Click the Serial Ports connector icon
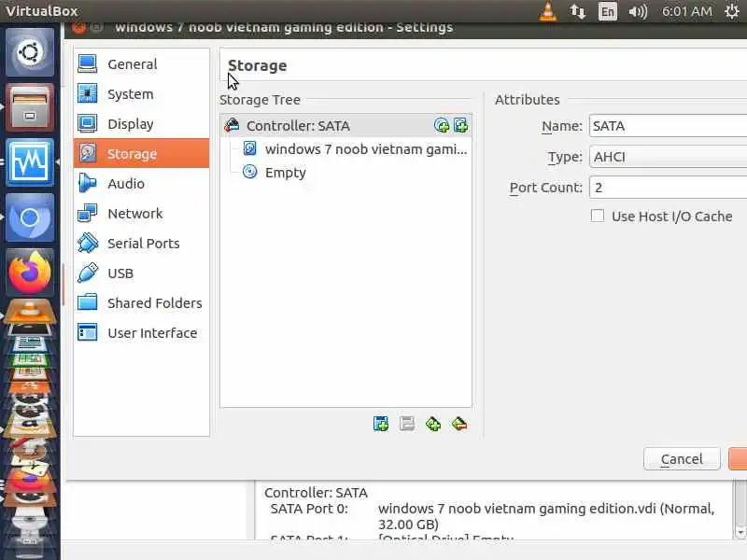 [87, 243]
